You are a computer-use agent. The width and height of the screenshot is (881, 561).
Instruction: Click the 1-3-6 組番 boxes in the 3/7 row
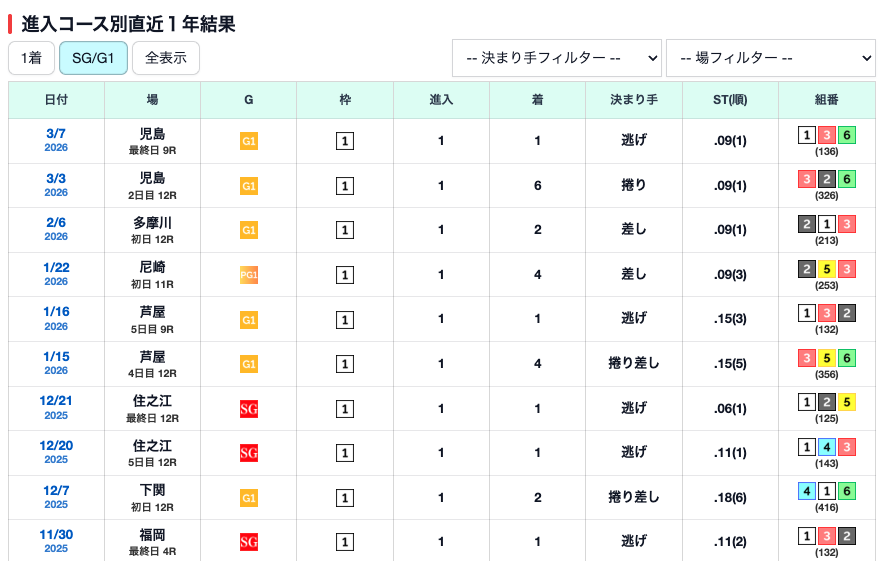click(826, 136)
